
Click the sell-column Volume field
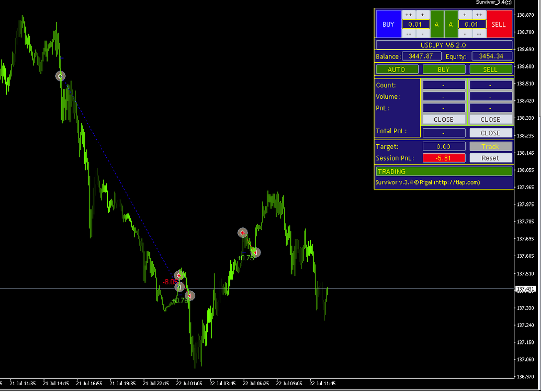point(491,97)
